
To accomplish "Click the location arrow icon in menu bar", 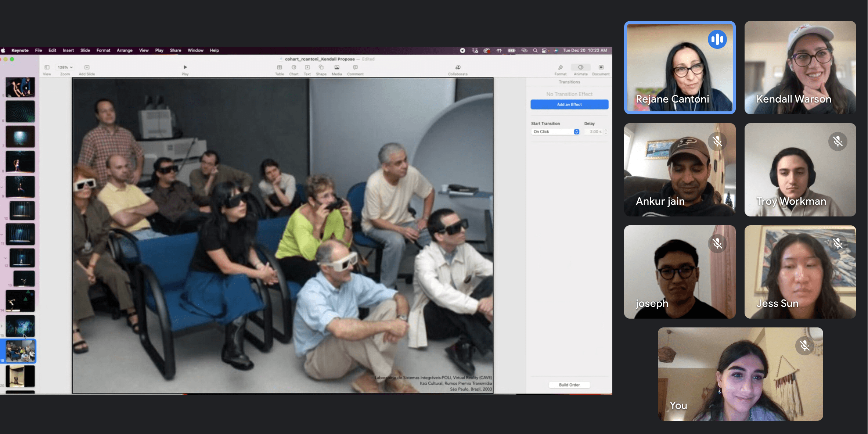I will 462,50.
